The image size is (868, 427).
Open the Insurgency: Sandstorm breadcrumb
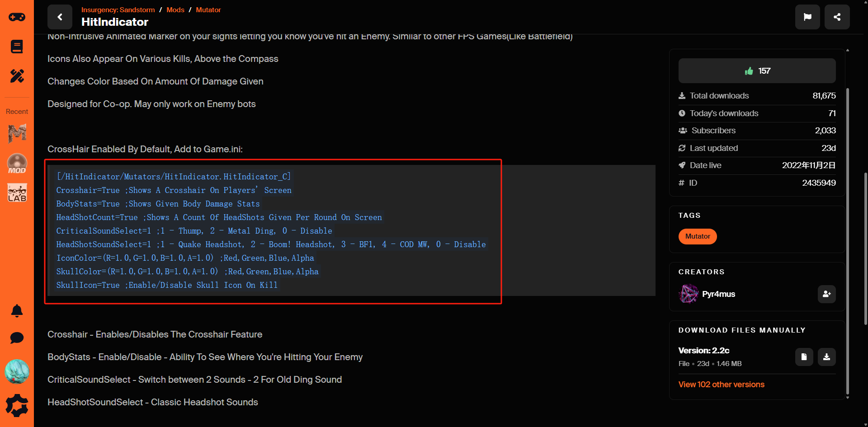click(x=118, y=9)
